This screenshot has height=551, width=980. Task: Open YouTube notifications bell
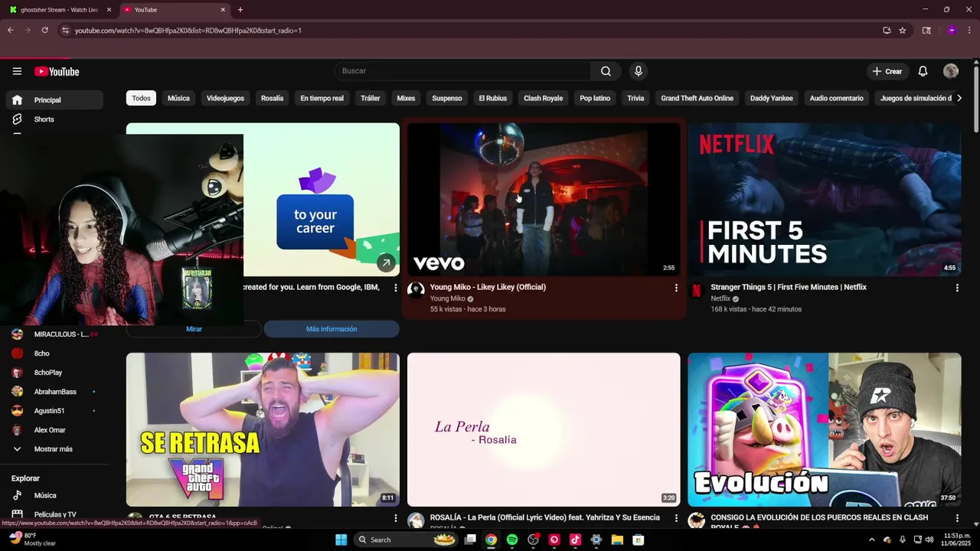923,71
